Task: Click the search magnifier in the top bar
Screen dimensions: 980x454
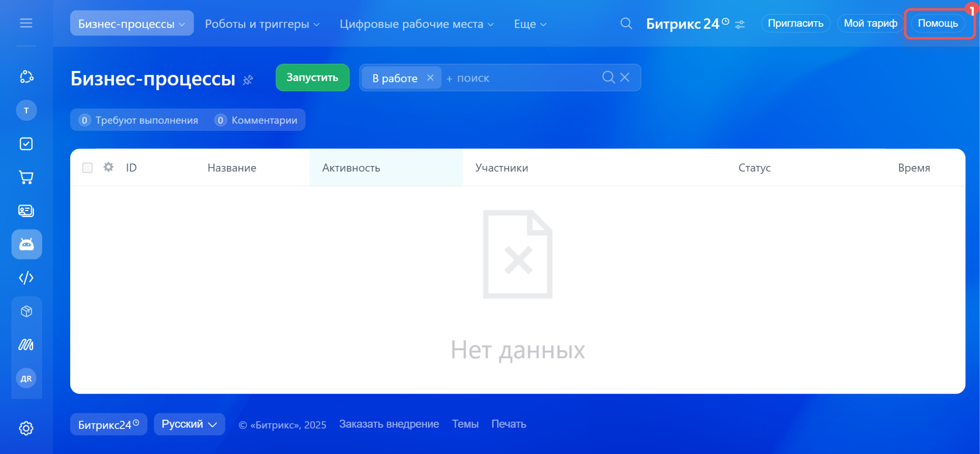Action: coord(626,23)
